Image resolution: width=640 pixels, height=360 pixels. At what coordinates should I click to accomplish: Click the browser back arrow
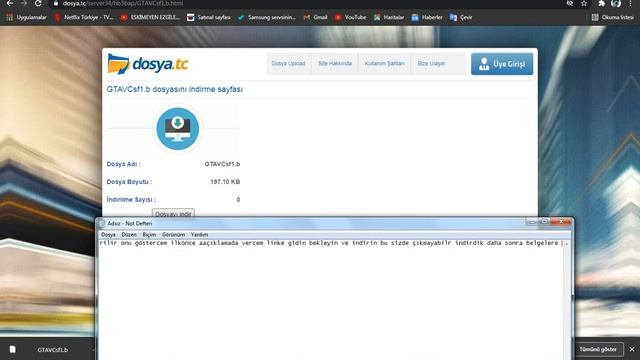(x=9, y=3)
